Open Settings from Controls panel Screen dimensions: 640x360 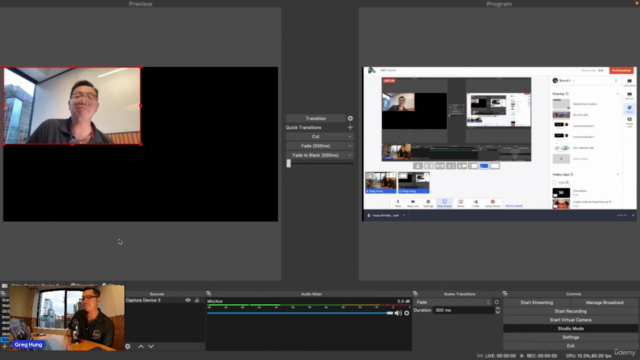[x=571, y=337]
